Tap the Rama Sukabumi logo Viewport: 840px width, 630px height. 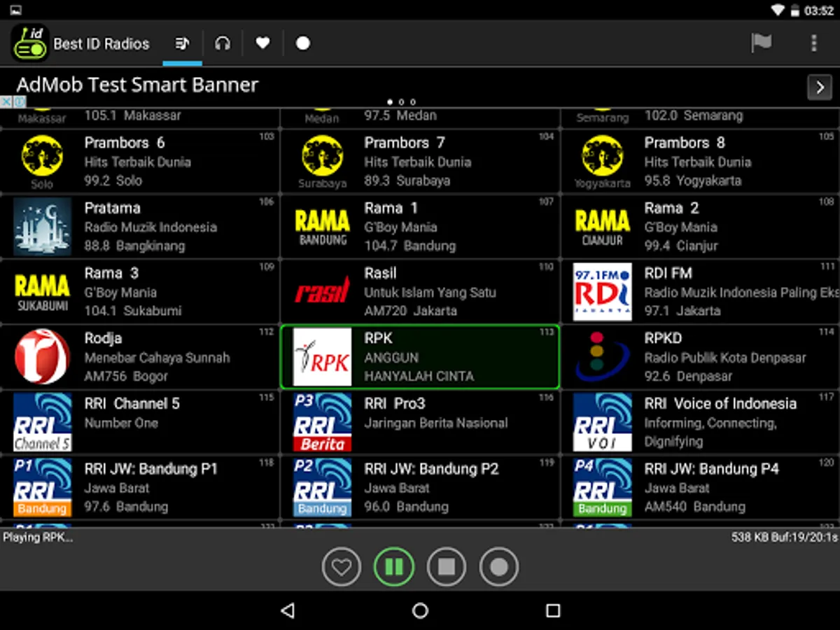[x=42, y=292]
